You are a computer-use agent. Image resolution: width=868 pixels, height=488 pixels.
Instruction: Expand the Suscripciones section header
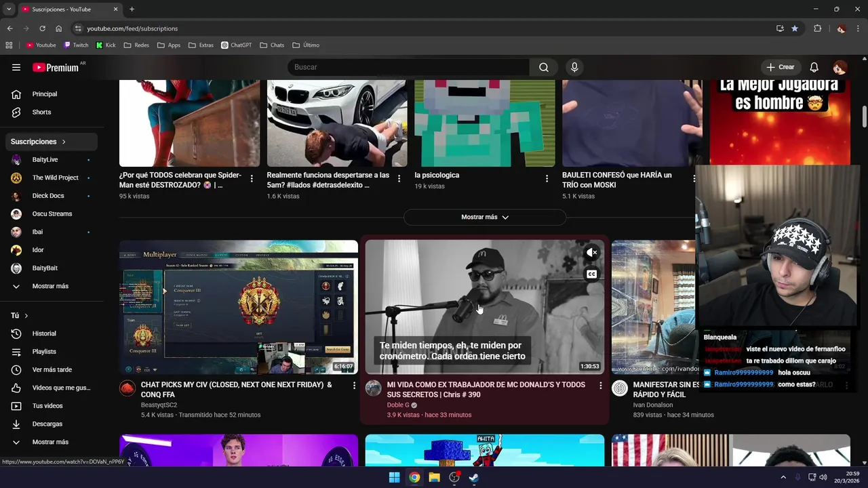[52, 142]
